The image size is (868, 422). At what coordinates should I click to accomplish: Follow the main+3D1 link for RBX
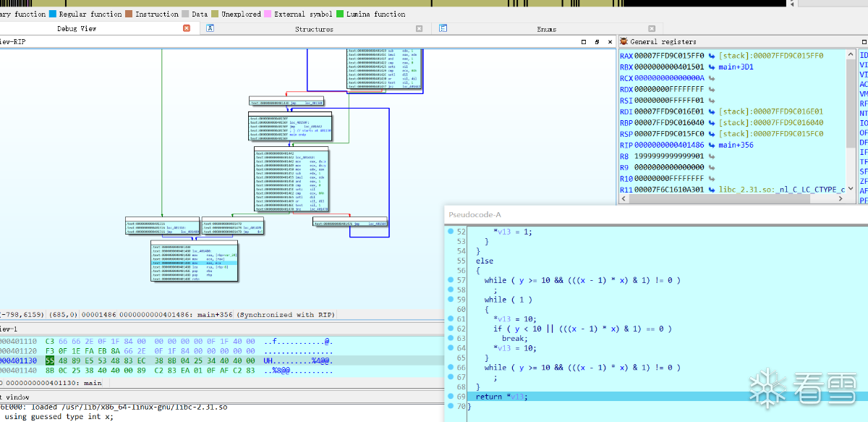(x=736, y=67)
